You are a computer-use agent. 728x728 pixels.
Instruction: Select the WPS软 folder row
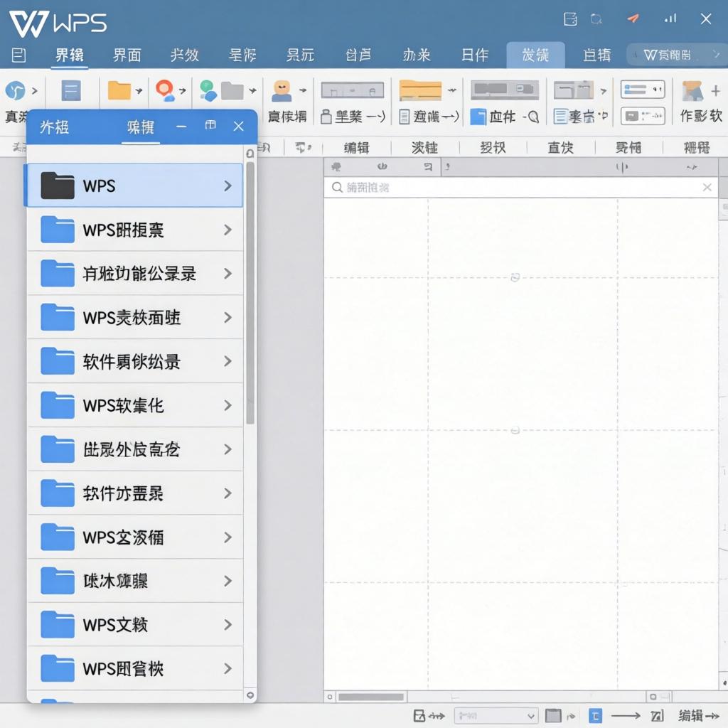134,405
